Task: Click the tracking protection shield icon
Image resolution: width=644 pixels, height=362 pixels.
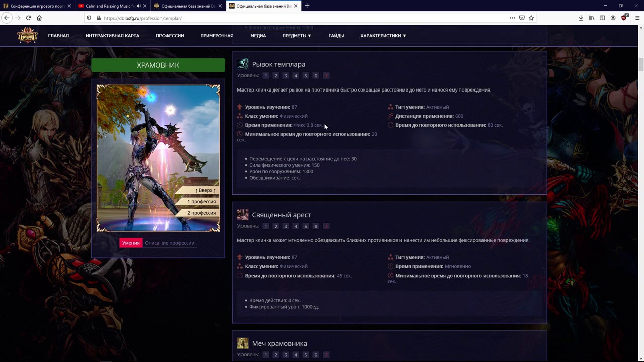Action: pyautogui.click(x=89, y=18)
